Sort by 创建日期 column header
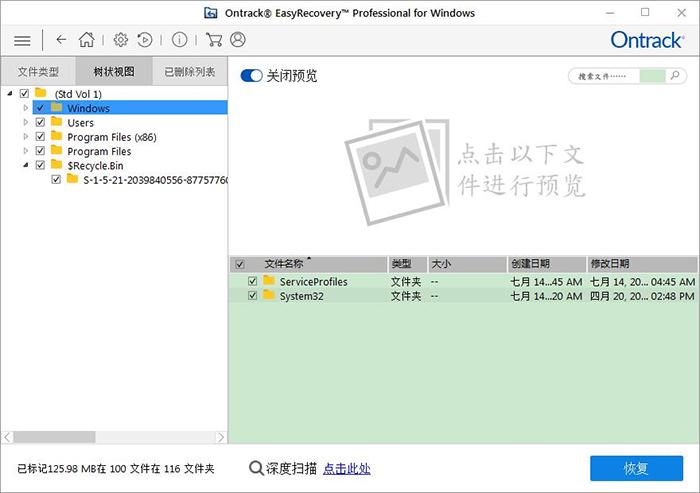 (546, 264)
